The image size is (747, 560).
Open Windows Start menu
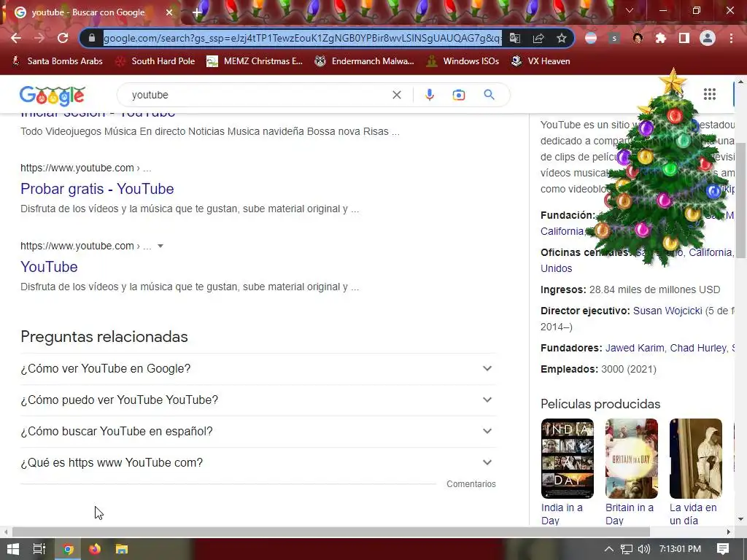point(13,549)
